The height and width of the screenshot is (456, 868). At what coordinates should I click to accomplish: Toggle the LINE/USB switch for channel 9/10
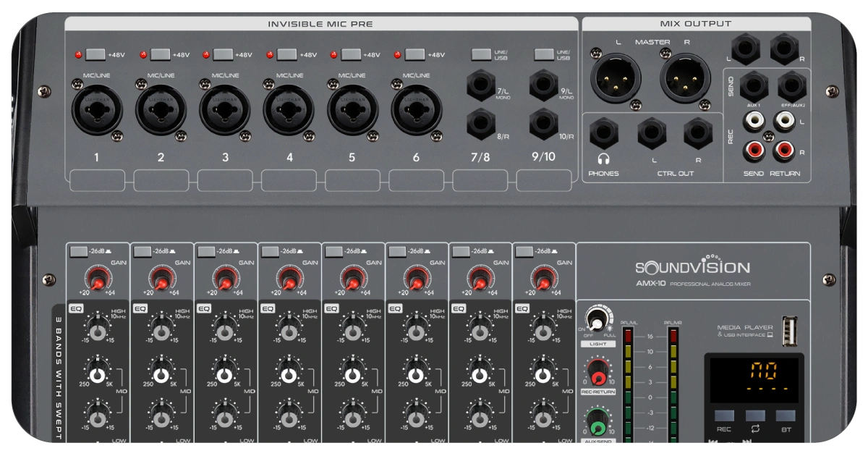(544, 54)
